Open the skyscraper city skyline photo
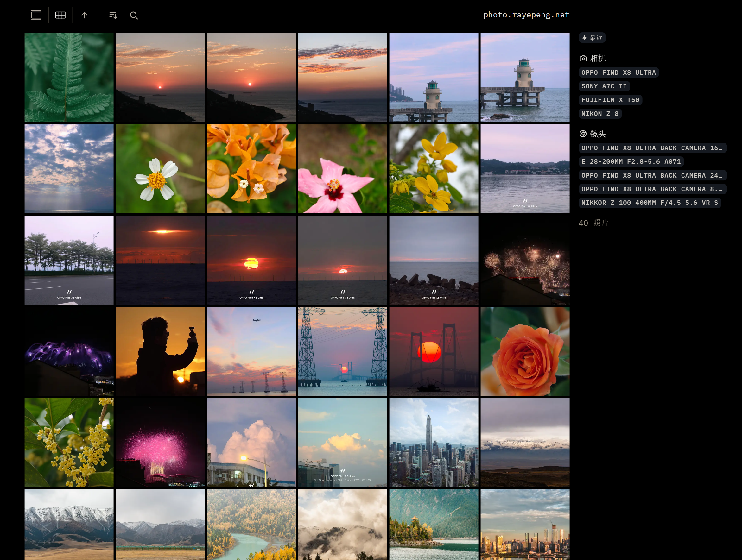742x560 pixels. [x=434, y=442]
